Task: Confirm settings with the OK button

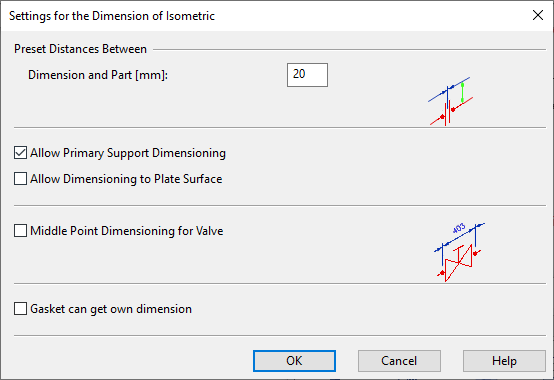Action: click(294, 361)
